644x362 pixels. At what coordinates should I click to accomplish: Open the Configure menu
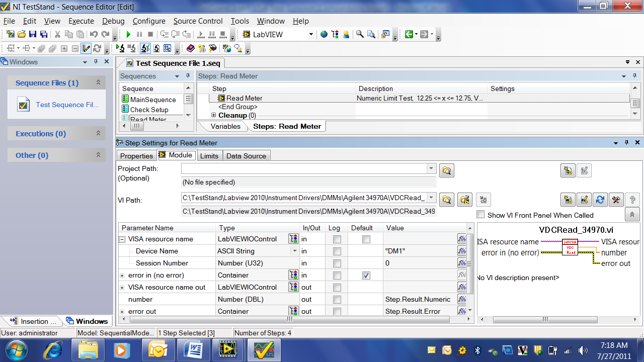pyautogui.click(x=149, y=21)
